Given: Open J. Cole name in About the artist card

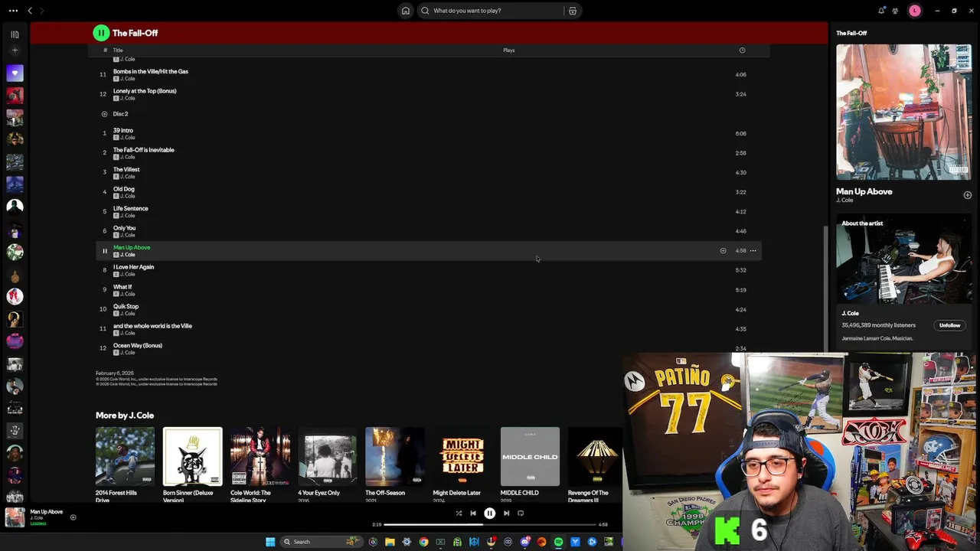Looking at the screenshot, I should 850,314.
